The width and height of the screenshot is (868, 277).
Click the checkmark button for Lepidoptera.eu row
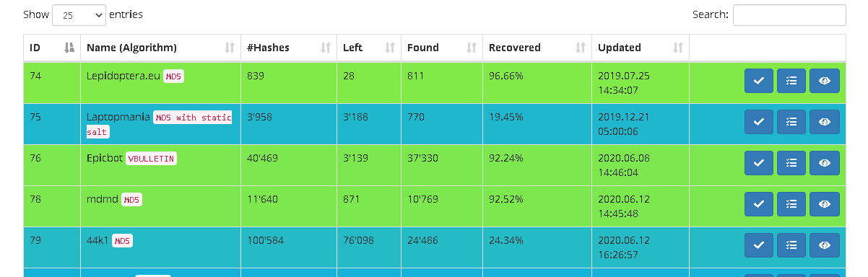(x=759, y=81)
